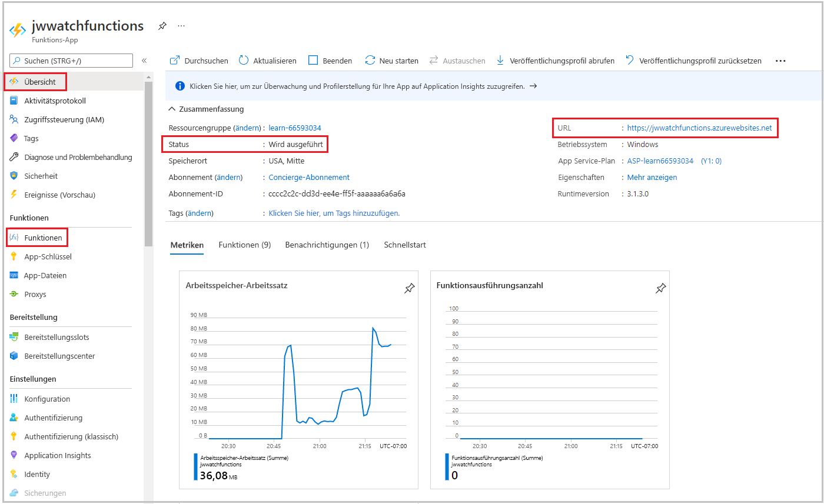Click the Sicherungen cloud icon

pyautogui.click(x=14, y=493)
